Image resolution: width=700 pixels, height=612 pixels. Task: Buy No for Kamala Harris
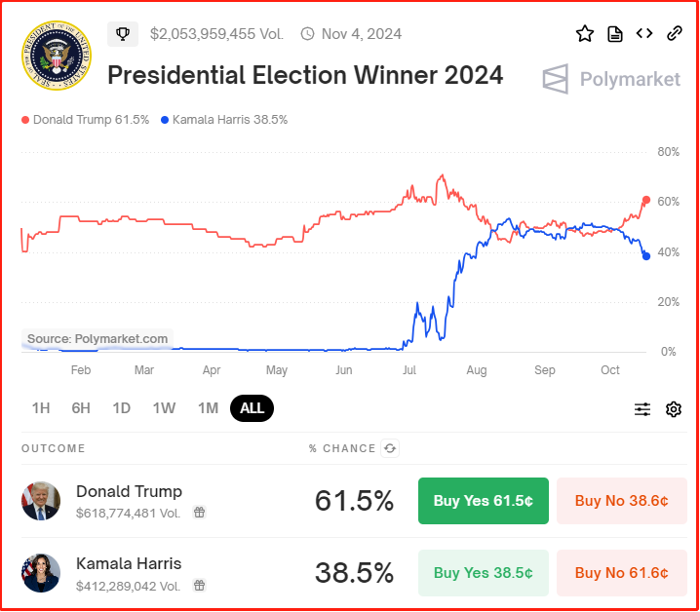[621, 573]
